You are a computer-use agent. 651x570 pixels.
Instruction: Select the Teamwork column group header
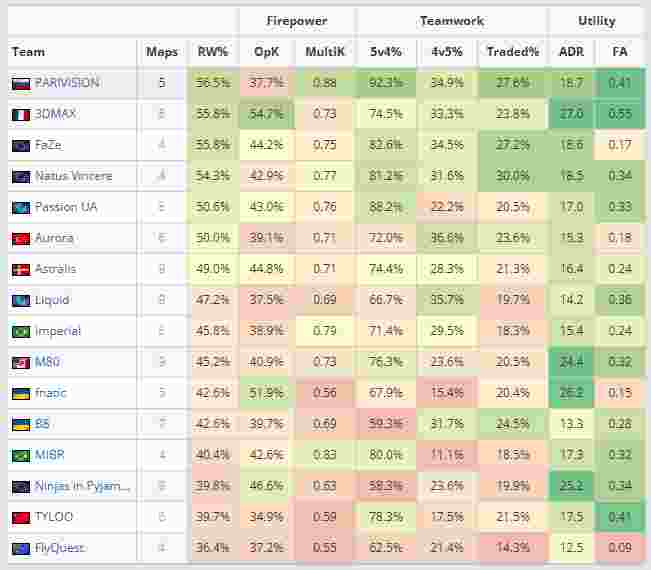pos(451,20)
